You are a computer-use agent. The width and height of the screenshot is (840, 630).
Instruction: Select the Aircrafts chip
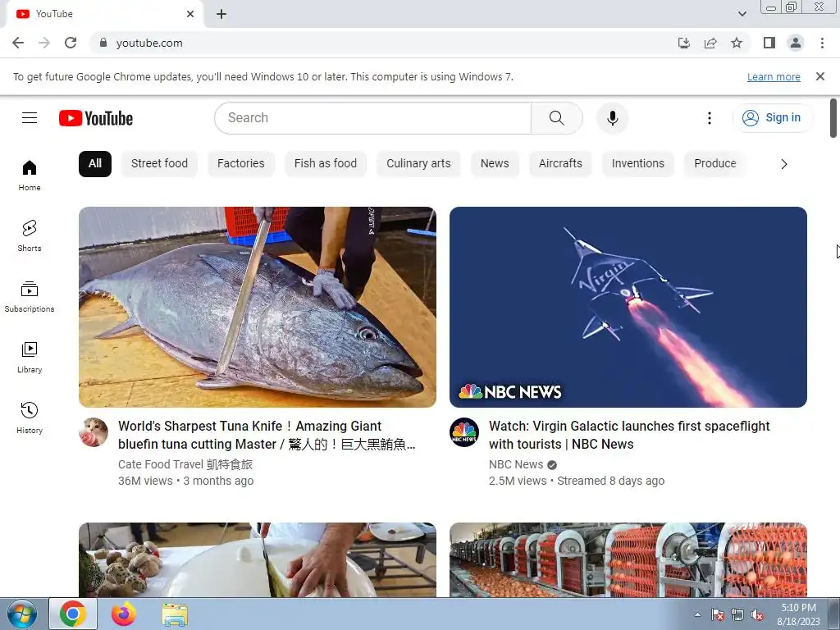(x=560, y=164)
